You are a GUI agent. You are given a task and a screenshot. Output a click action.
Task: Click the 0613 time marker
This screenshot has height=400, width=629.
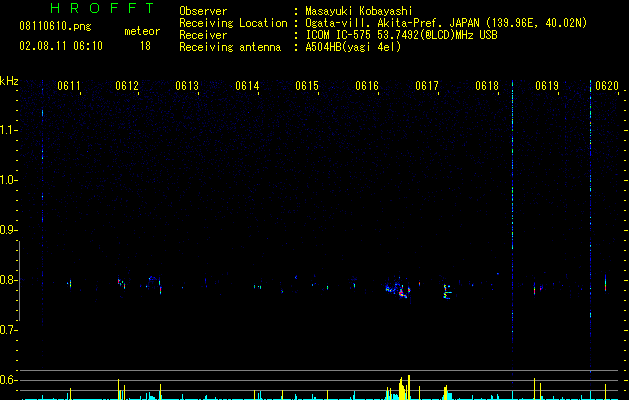187,86
